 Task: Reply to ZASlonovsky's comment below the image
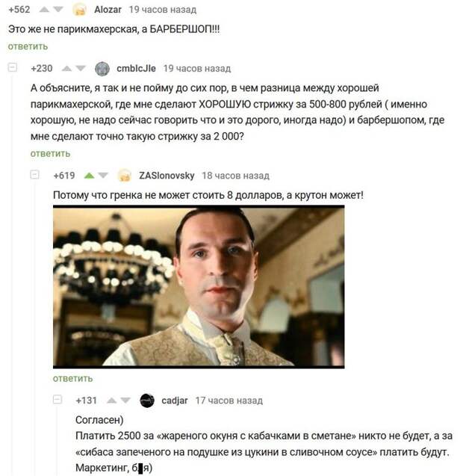[x=73, y=379]
